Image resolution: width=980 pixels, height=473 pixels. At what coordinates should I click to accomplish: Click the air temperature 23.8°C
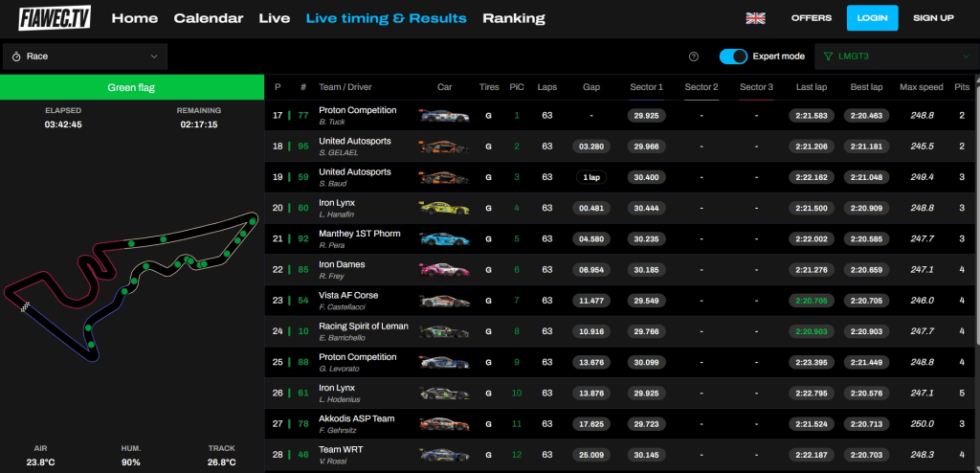pyautogui.click(x=40, y=462)
